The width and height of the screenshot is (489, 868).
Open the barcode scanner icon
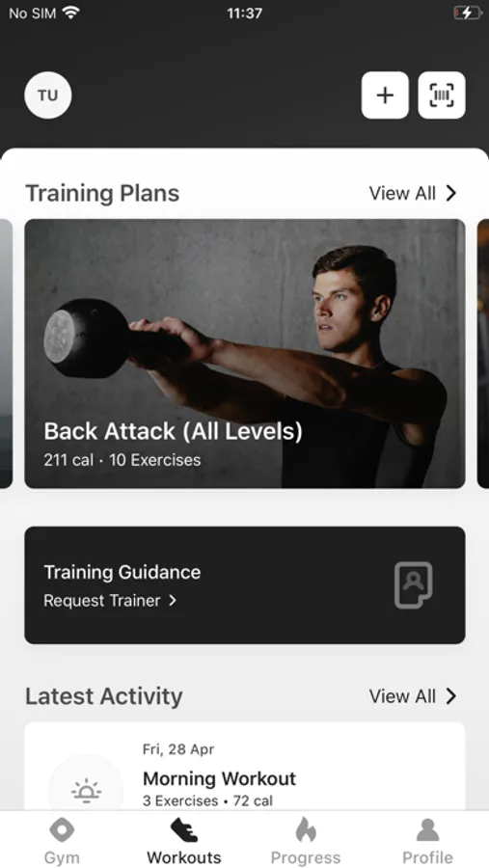pos(442,95)
